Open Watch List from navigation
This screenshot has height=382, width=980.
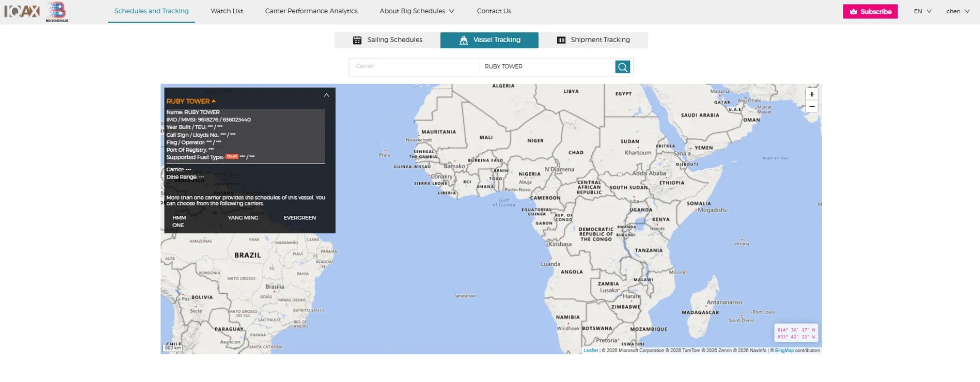(227, 11)
